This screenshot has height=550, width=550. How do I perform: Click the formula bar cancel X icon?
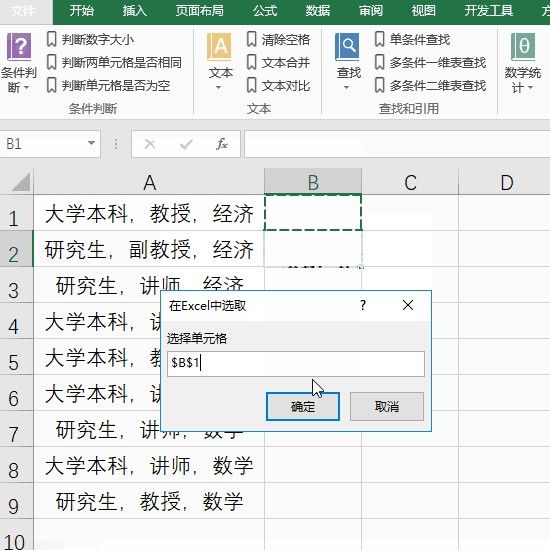150,144
